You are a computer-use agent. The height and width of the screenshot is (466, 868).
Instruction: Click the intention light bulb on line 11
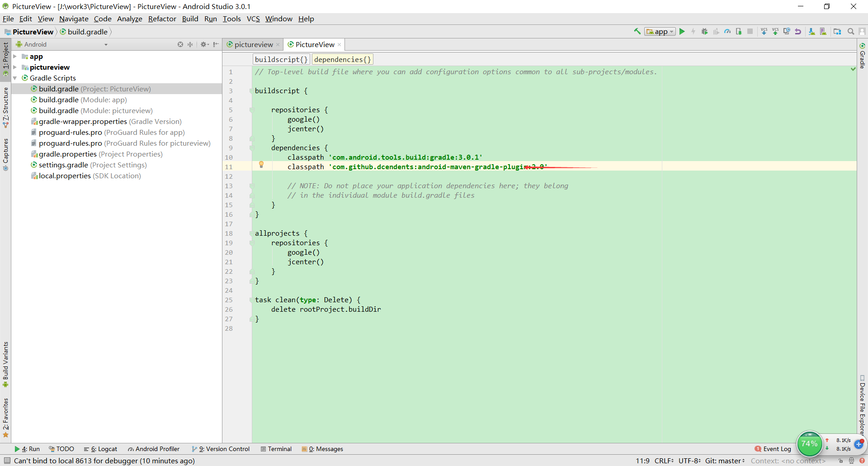point(261,165)
